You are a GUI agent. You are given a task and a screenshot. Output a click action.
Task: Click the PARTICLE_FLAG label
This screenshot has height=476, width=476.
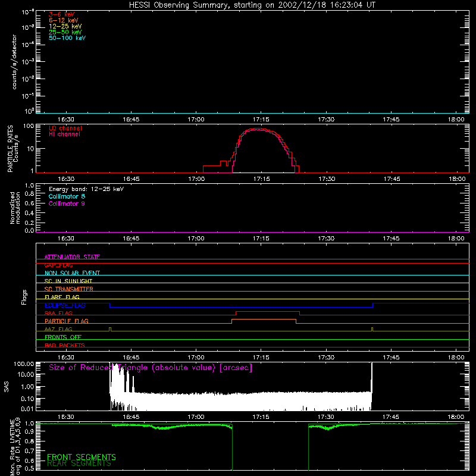67,321
